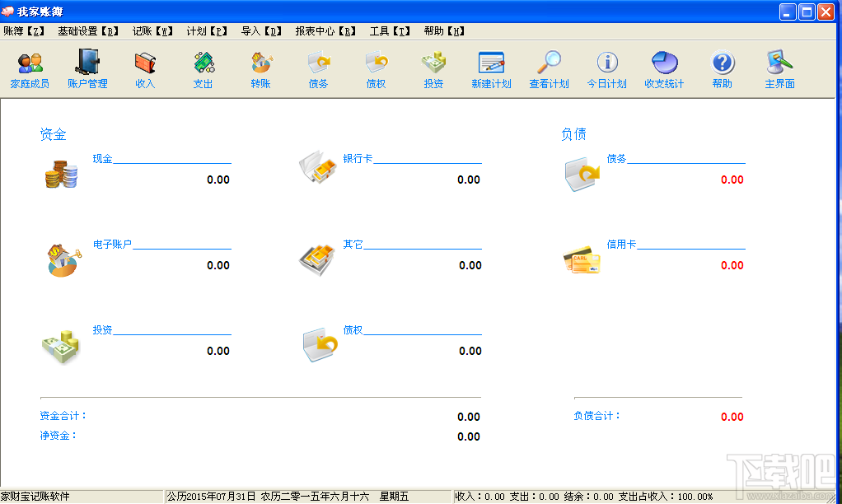Click the 现金 balance 0.00 value
842x504 pixels.
(x=218, y=180)
